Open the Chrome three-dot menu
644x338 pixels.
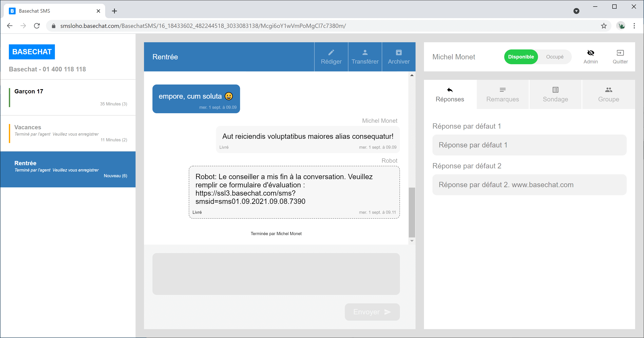[x=634, y=26]
